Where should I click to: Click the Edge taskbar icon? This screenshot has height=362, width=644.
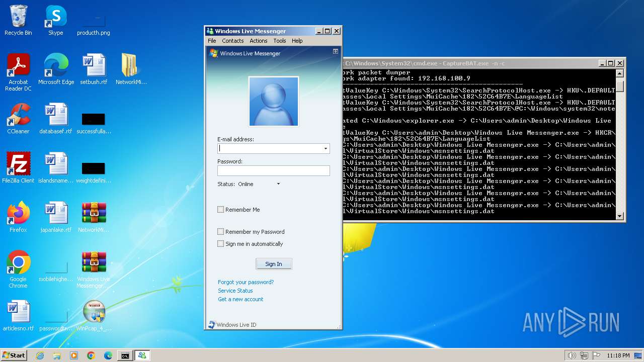[108, 355]
